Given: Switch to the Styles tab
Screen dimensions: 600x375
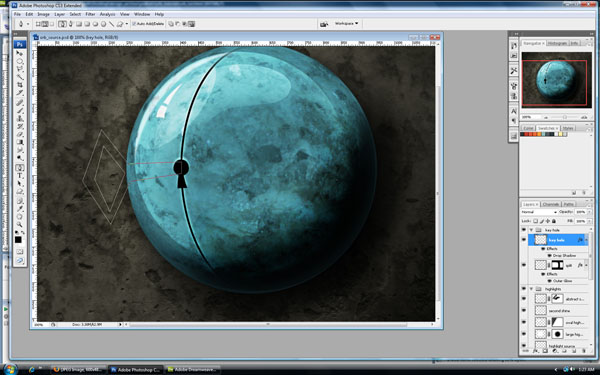Looking at the screenshot, I should pyautogui.click(x=568, y=128).
